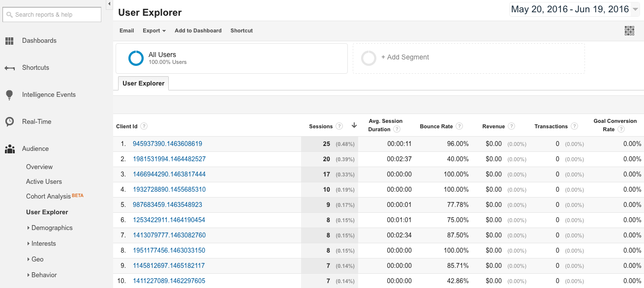Click the Real-Time clock icon
This screenshot has height=288, width=644.
coord(9,122)
